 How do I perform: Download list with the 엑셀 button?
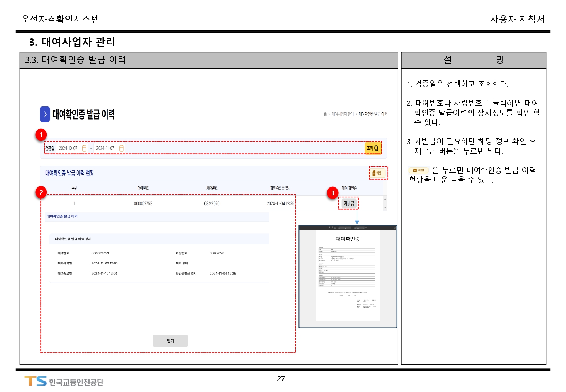(x=378, y=173)
